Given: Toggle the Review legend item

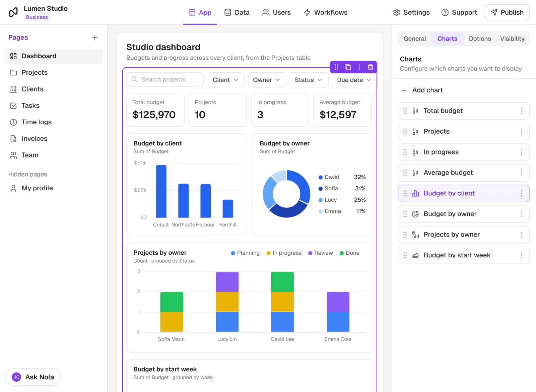Looking at the screenshot, I should (320, 253).
